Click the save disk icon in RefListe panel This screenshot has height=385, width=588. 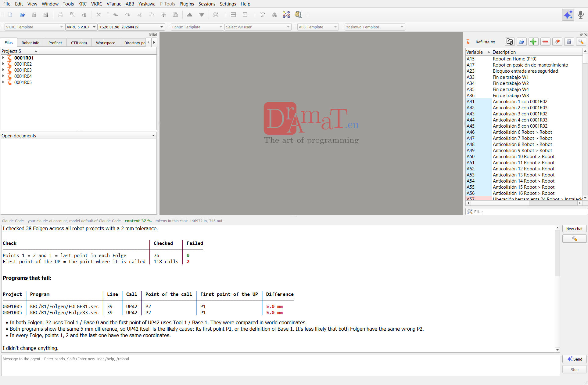tap(569, 42)
